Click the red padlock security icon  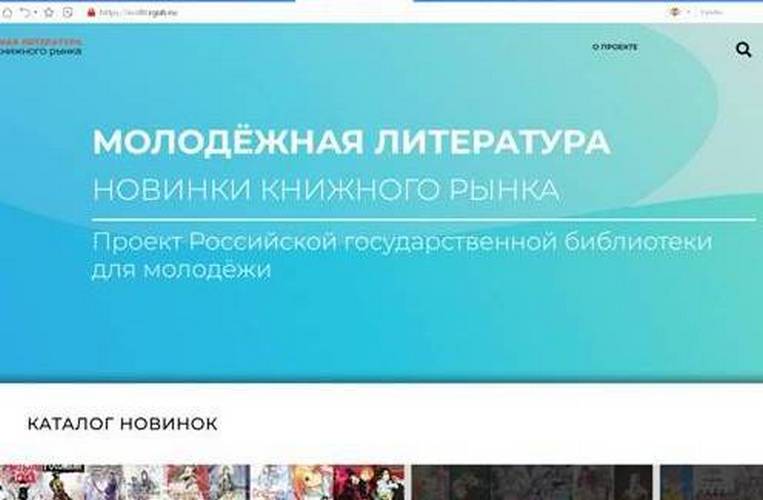(x=91, y=13)
